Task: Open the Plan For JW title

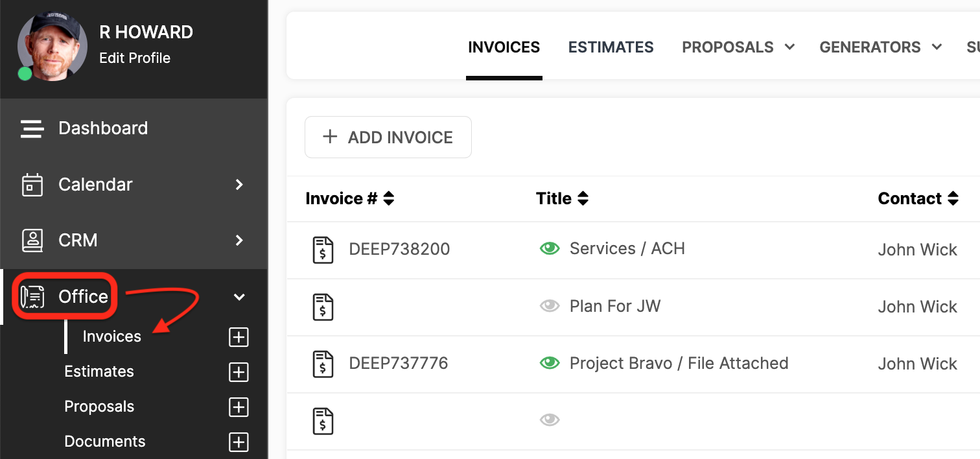Action: tap(615, 306)
